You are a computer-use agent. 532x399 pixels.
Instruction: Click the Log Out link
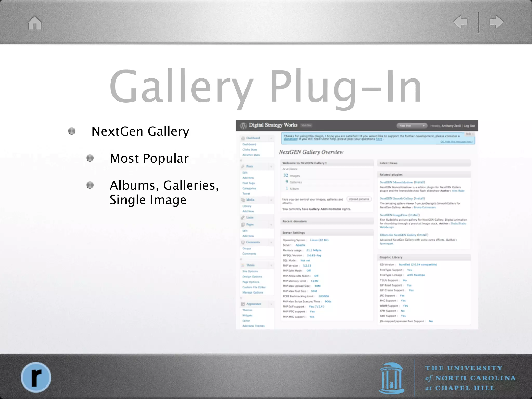469,126
